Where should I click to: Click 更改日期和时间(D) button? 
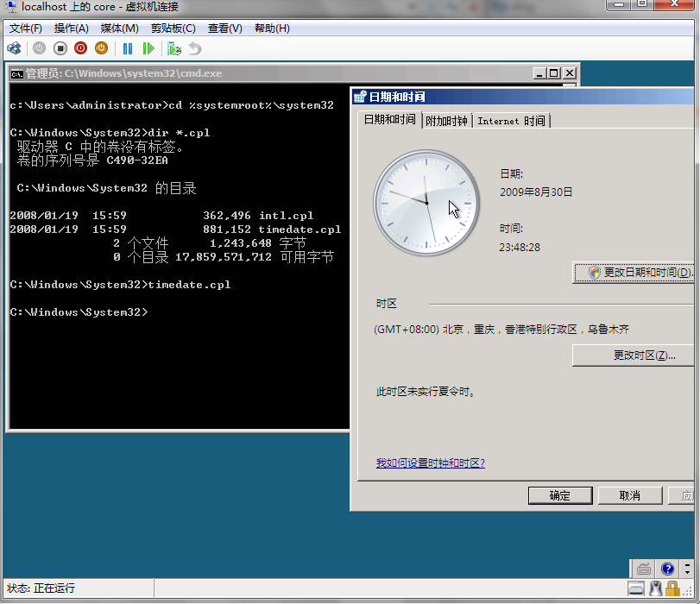click(634, 273)
